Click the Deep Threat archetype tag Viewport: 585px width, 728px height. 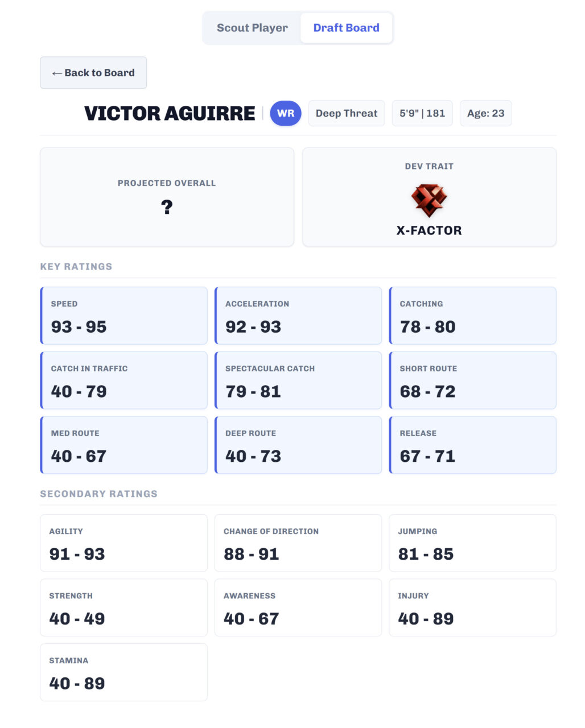[347, 113]
